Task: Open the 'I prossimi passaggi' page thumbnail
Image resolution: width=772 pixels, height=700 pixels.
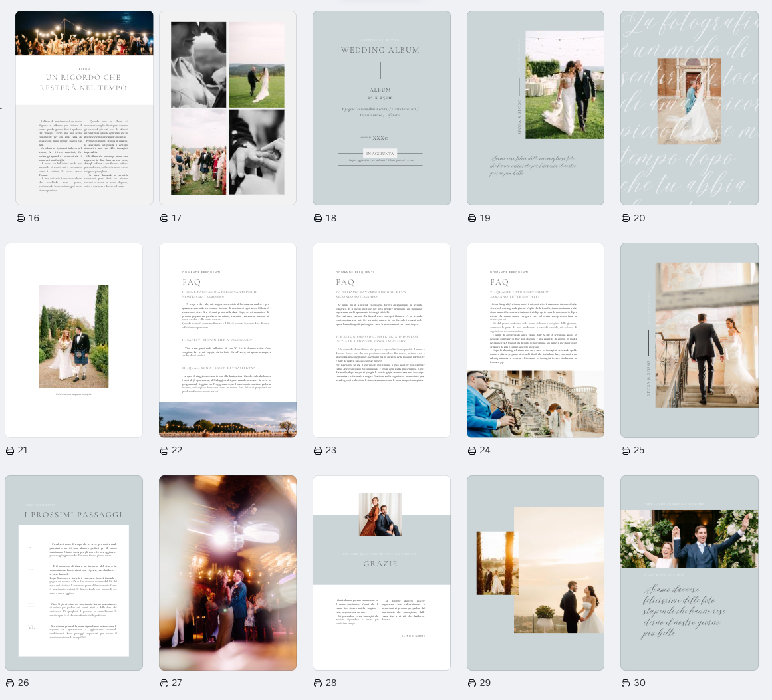Action: 74,573
